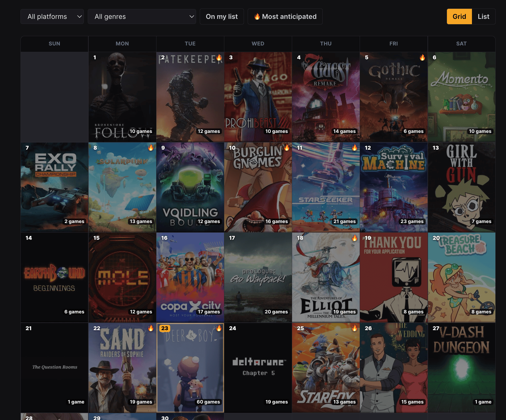506x420 pixels.
Task: Expand the All genres dropdown
Action: pyautogui.click(x=142, y=16)
